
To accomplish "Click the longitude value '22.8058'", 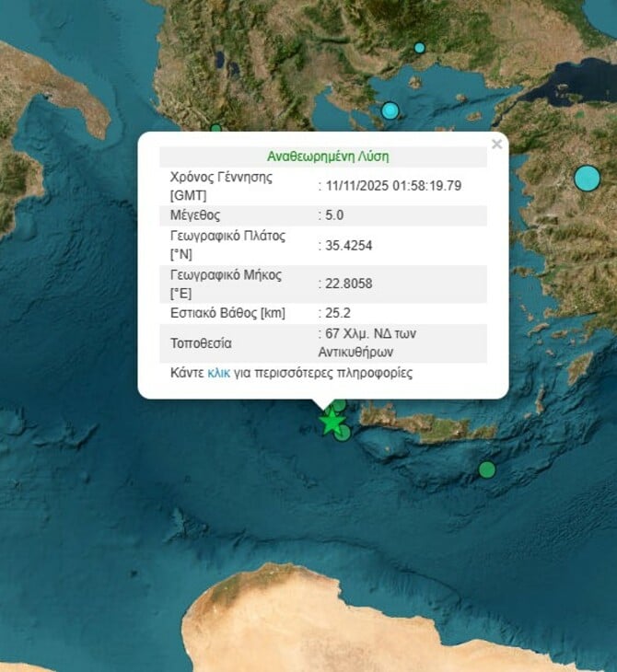I will click(x=349, y=284).
